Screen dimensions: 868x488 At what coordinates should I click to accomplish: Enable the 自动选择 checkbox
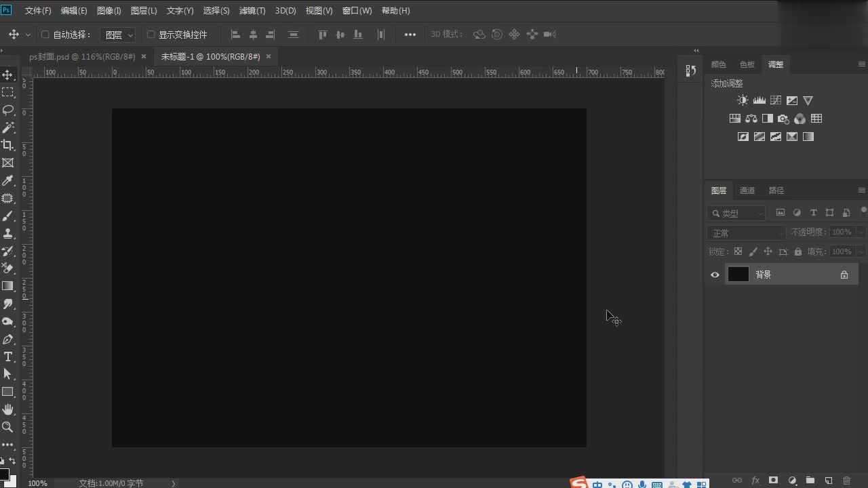click(x=45, y=35)
